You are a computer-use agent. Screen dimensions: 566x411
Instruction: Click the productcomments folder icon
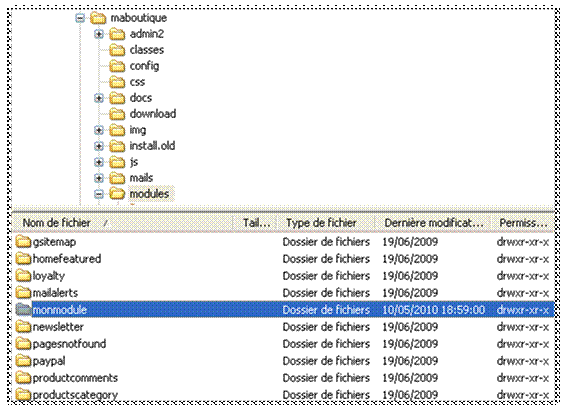[23, 378]
